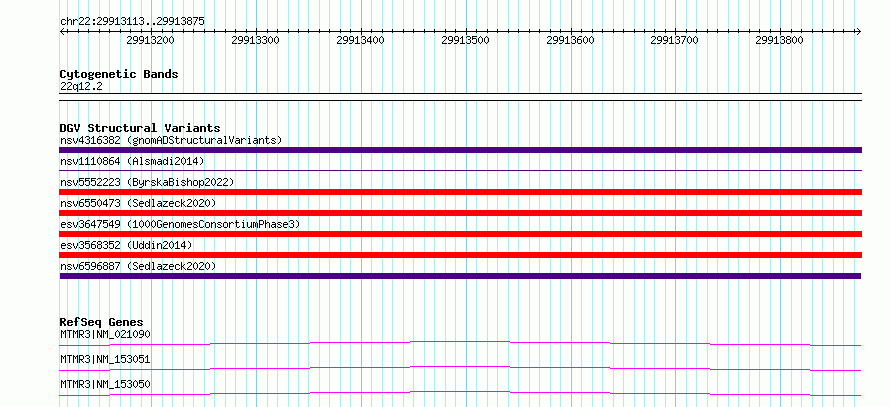Open variant nsv6596887 (Sedlazeck2020)

coord(138,266)
